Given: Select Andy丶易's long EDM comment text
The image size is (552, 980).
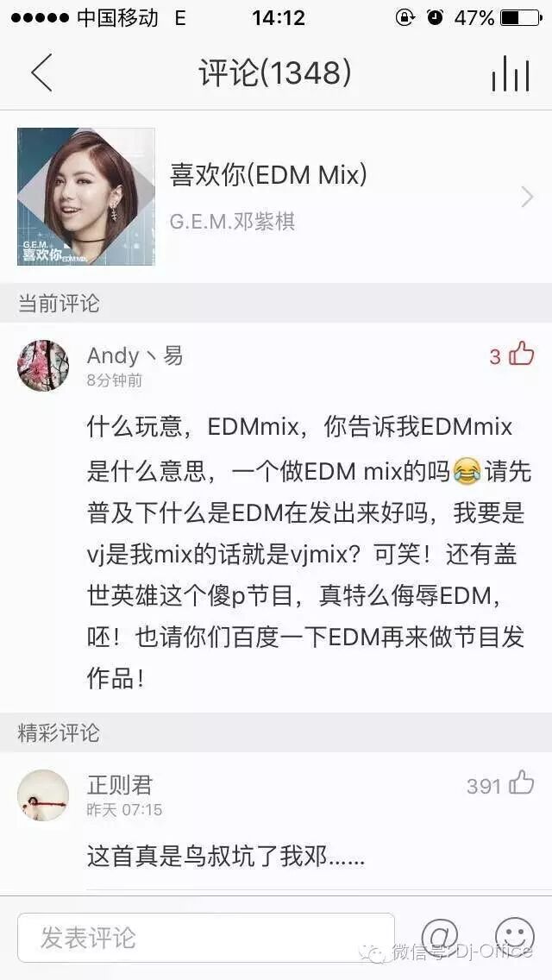Looking at the screenshot, I should [309, 553].
